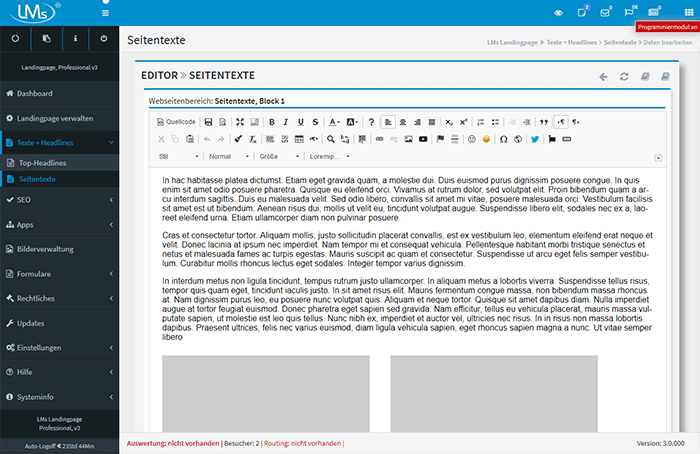Viewport: 700px width, 454px height.
Task: Toggle italic formatting
Action: (286, 122)
